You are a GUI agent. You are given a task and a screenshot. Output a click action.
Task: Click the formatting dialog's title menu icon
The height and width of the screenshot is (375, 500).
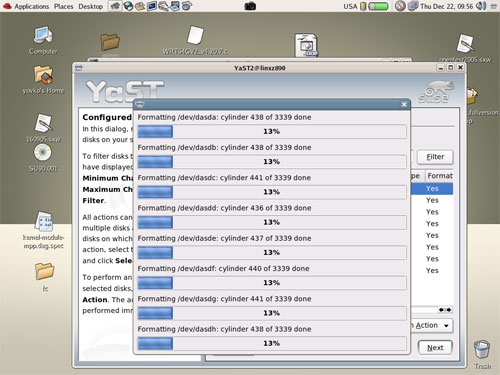coord(140,105)
